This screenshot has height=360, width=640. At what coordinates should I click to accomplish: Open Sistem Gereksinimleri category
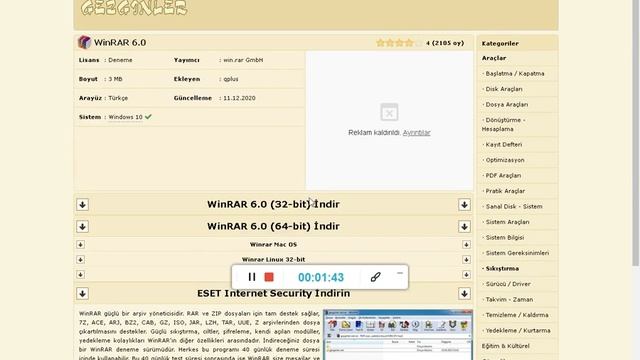(x=517, y=253)
